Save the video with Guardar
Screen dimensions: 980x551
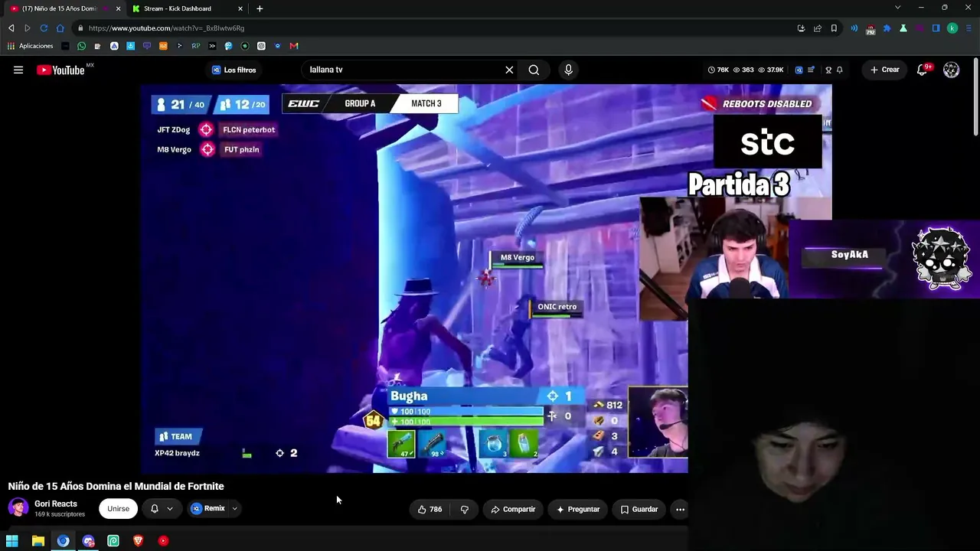[x=639, y=509]
